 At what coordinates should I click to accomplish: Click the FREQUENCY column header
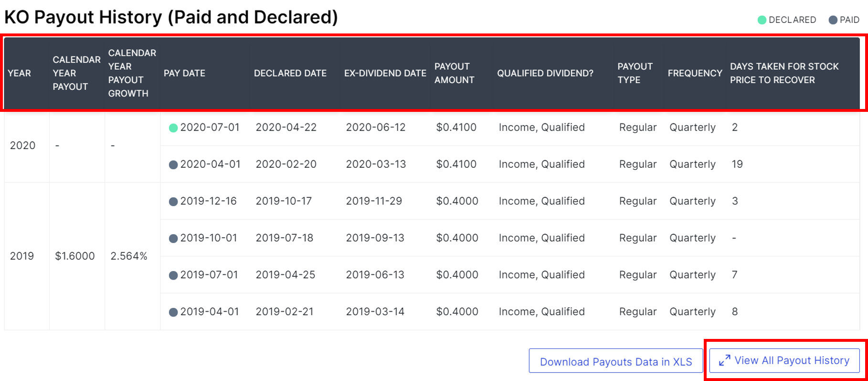pos(695,73)
